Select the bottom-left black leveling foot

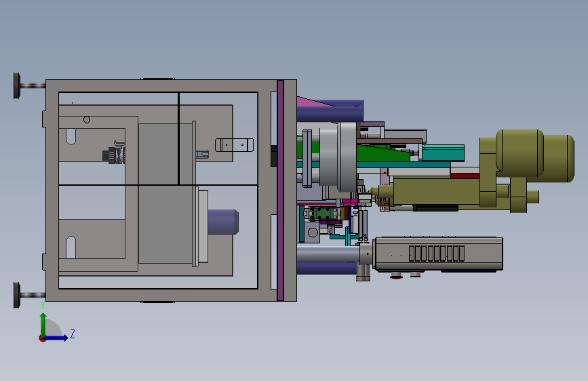pyautogui.click(x=17, y=295)
